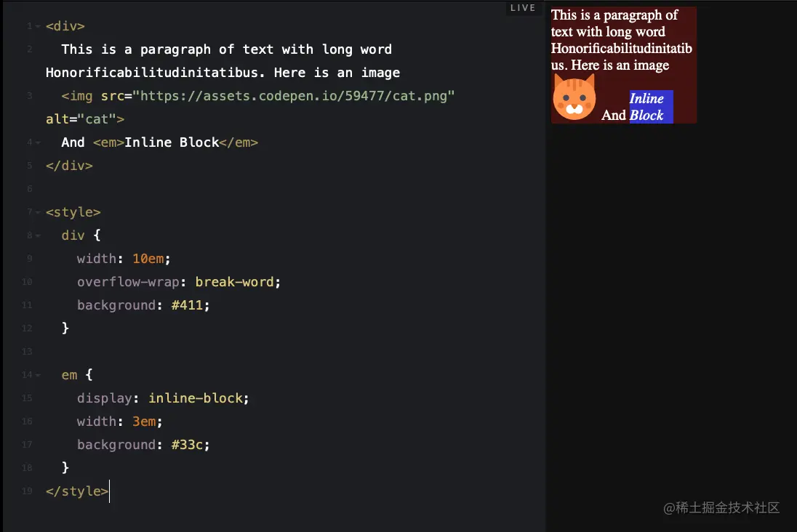Click 'overflow-wrap: break-word;' line
Image resolution: width=797 pixels, height=532 pixels.
coord(178,282)
